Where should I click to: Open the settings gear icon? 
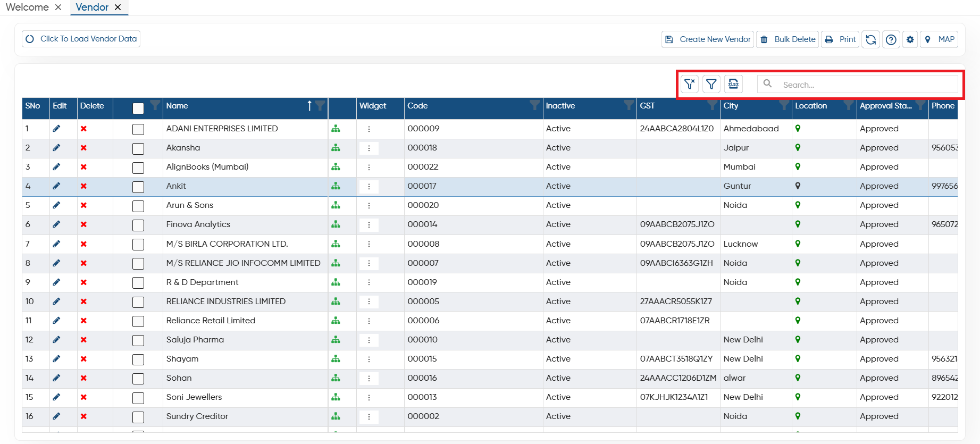[x=910, y=39]
